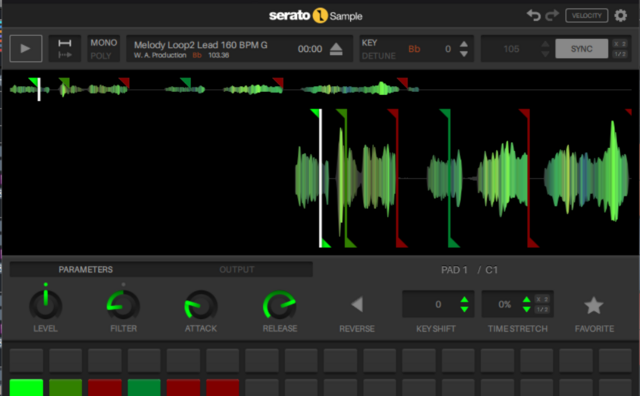Trigger the first dark red pad 3
This screenshot has height=396, width=640.
105,387
